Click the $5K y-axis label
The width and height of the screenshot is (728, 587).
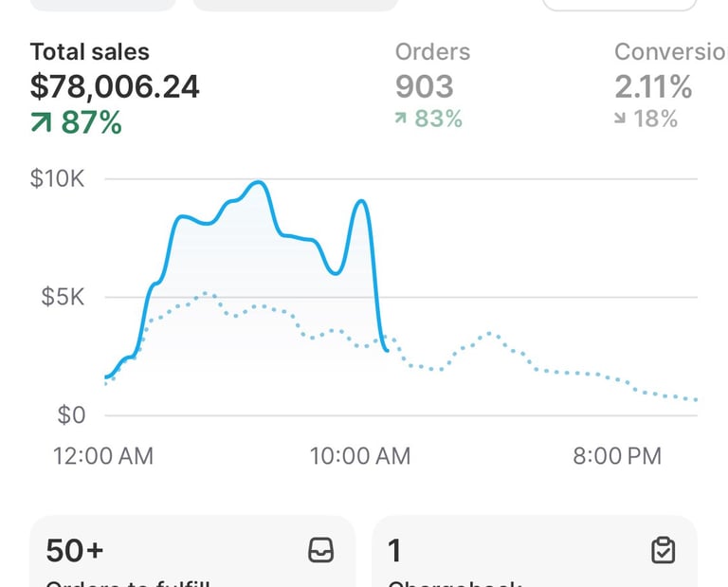[64, 297]
